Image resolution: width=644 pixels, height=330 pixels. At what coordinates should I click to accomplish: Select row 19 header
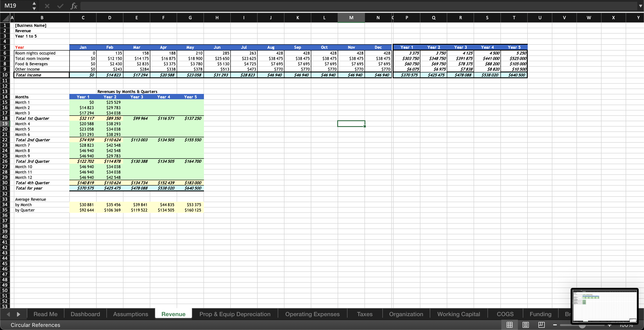5,124
